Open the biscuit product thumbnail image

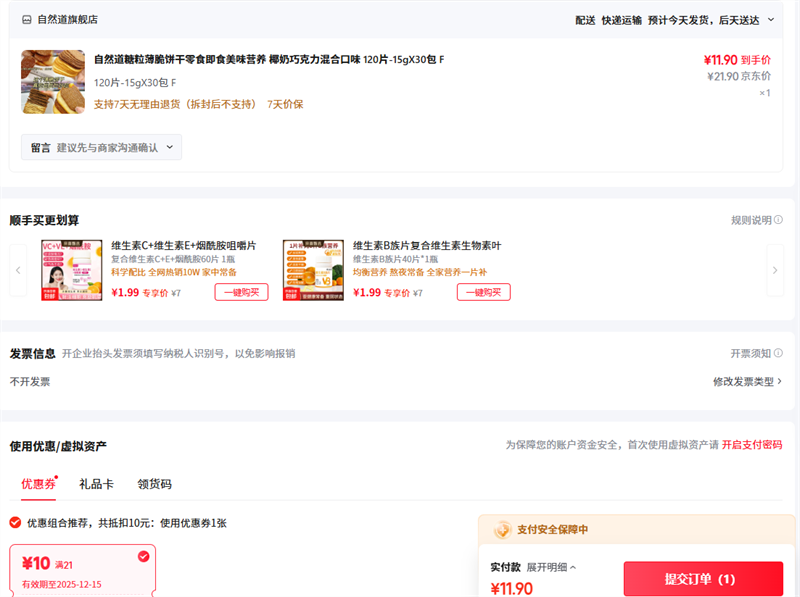pyautogui.click(x=53, y=82)
